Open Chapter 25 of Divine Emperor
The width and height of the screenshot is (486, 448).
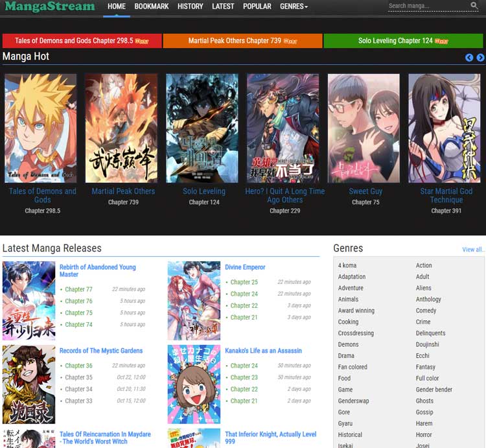coord(244,282)
